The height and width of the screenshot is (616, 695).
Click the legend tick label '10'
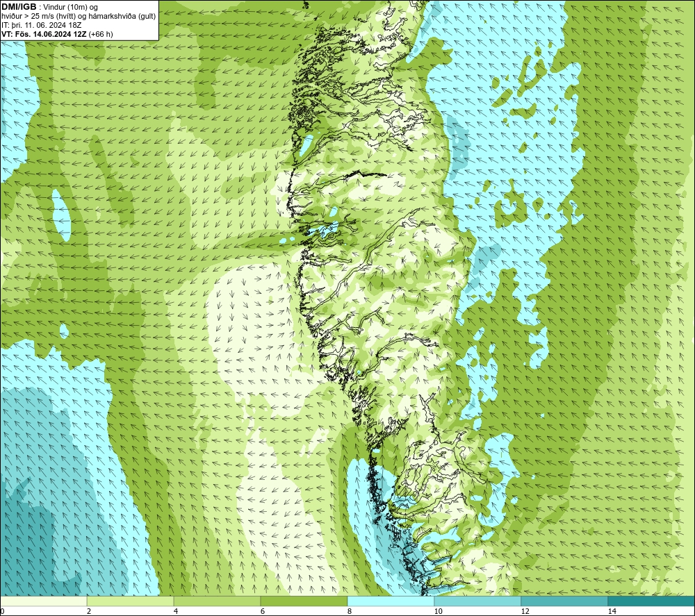pyautogui.click(x=438, y=611)
